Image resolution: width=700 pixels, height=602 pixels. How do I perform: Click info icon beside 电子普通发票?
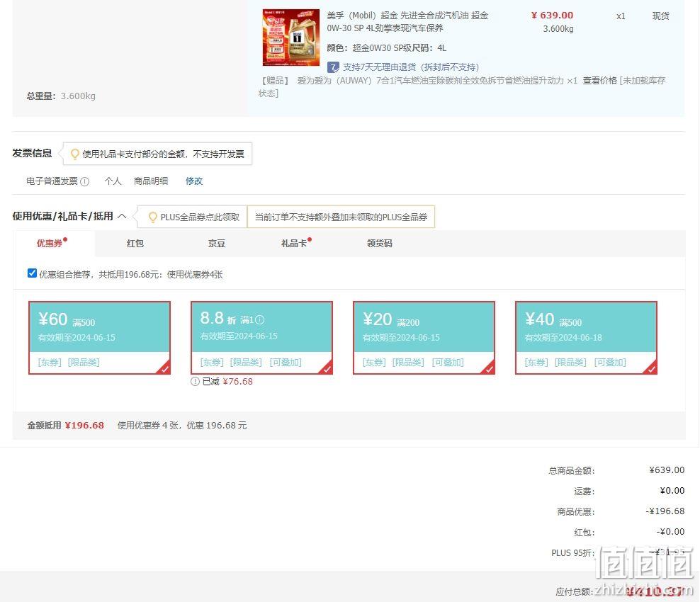[x=85, y=181]
